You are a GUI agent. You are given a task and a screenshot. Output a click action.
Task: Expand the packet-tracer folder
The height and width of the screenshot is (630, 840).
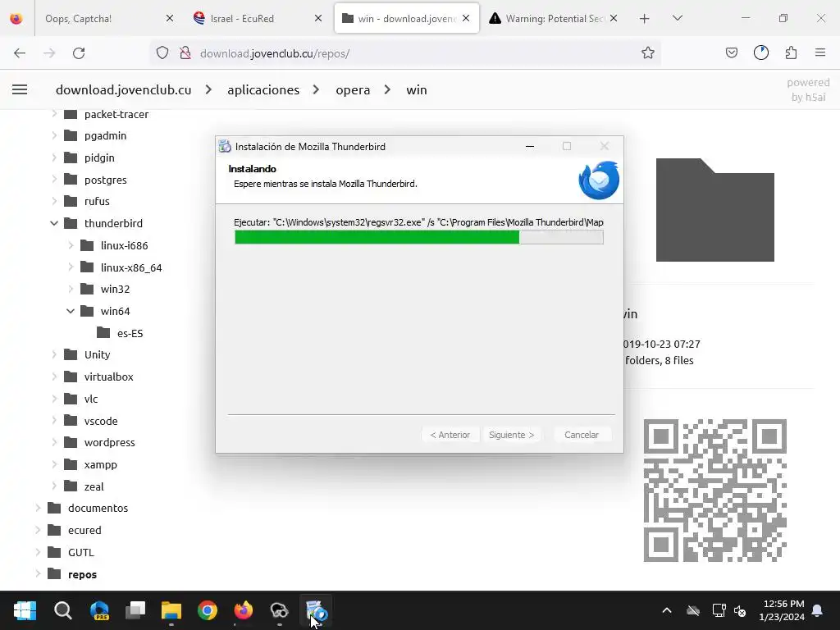click(53, 113)
